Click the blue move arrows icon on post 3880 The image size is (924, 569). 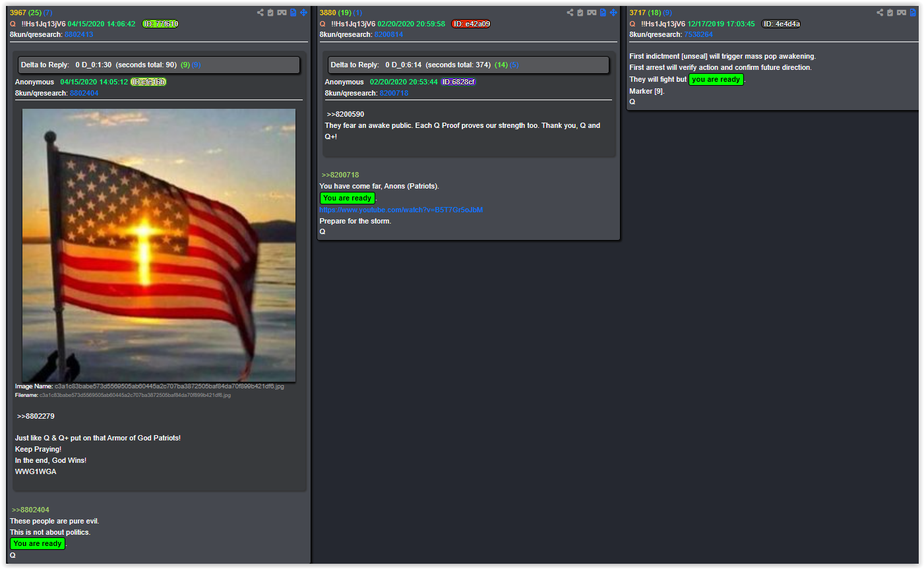pyautogui.click(x=613, y=13)
